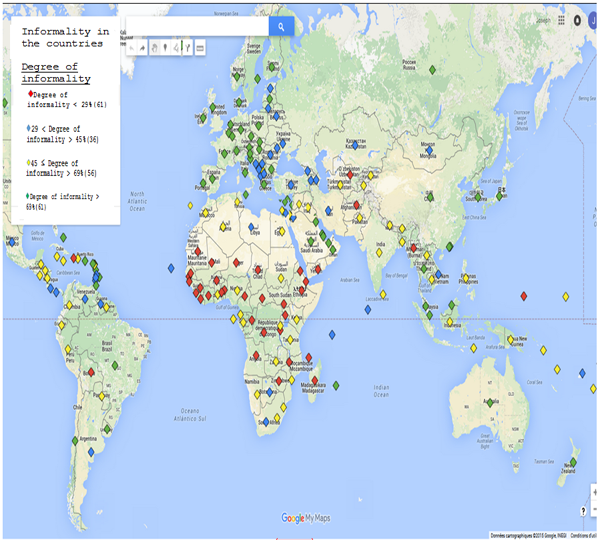Click the red marker on Chad
The width and height of the screenshot is (600, 540).
pyautogui.click(x=258, y=270)
